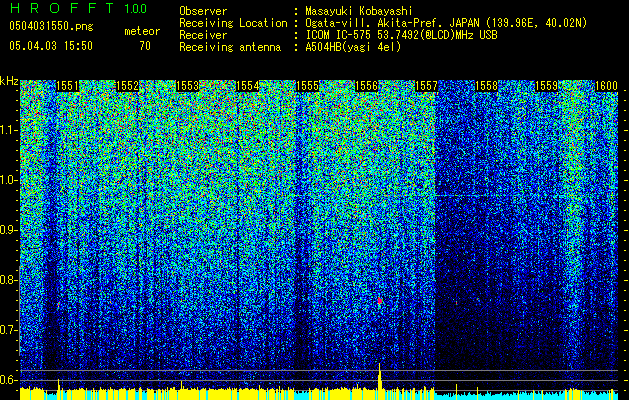Click the 1555 time marker

[x=307, y=86]
